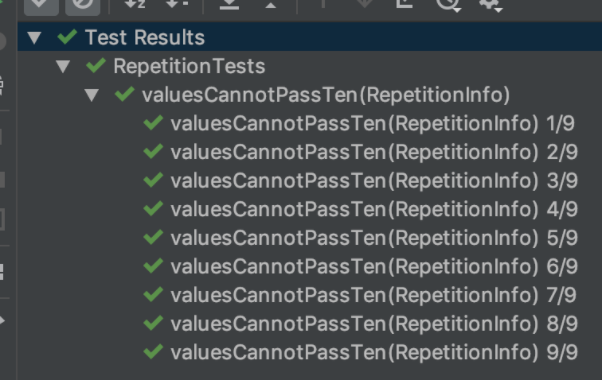Screen dimensions: 602x380
Task: Click the Collapse All toolbar icon
Action: point(271,4)
